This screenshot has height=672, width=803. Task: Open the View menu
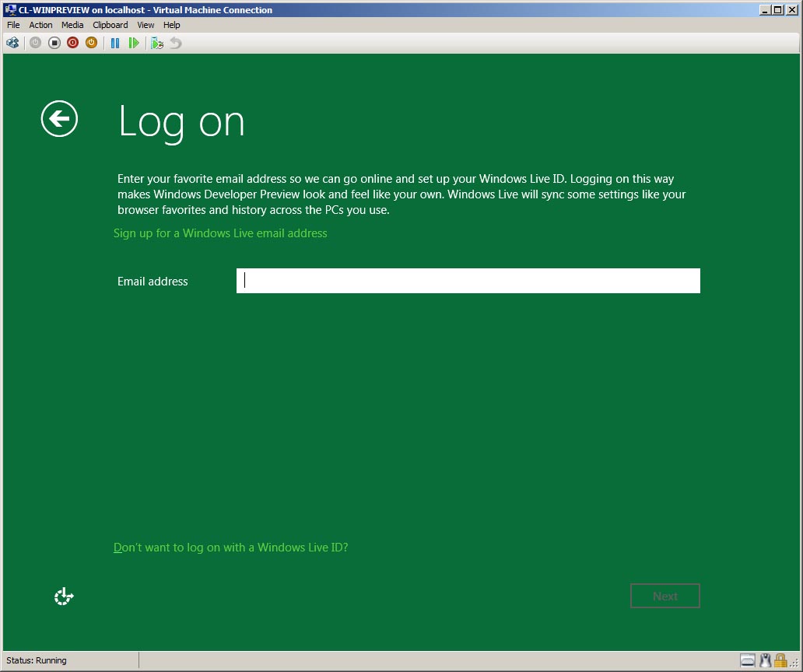[x=146, y=25]
